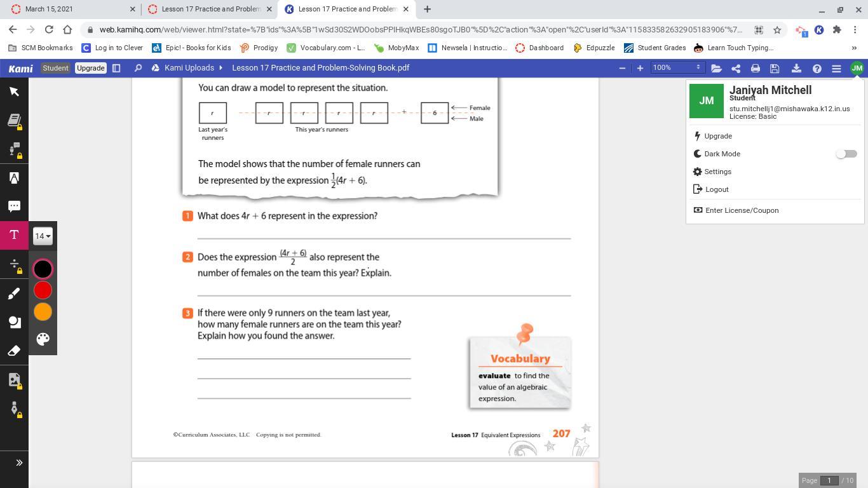Open the font size 14 dropdown
Image resolution: width=868 pixels, height=488 pixels.
click(x=43, y=236)
